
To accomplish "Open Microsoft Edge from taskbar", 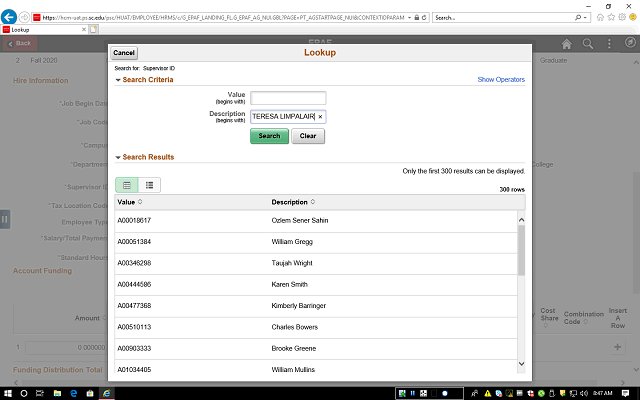I will [x=74, y=393].
